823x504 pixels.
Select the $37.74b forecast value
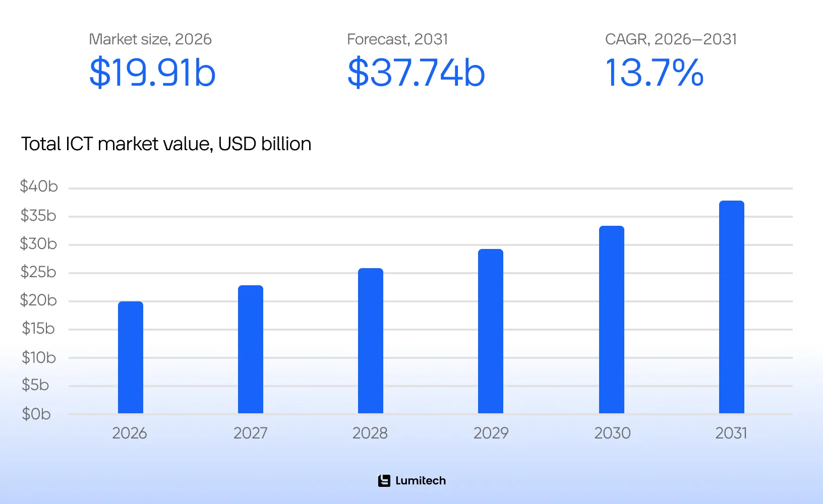[x=416, y=73]
